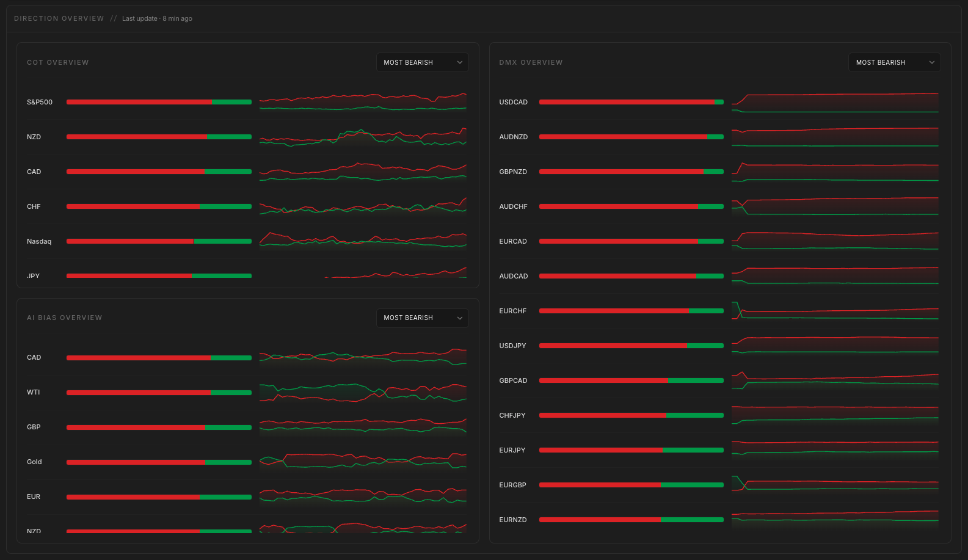Click the EURNZD sentiment bar
Image resolution: width=968 pixels, height=560 pixels.
tap(631, 520)
